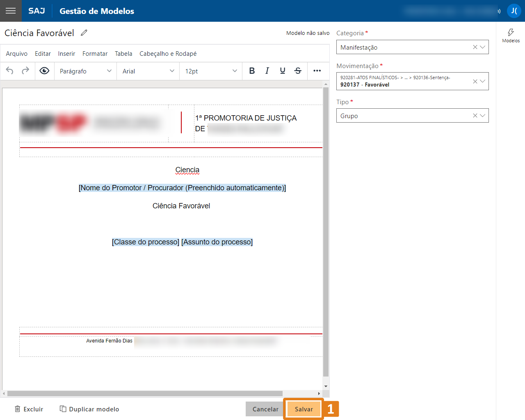Toggle bold formatting
The height and width of the screenshot is (420, 525).
(252, 71)
